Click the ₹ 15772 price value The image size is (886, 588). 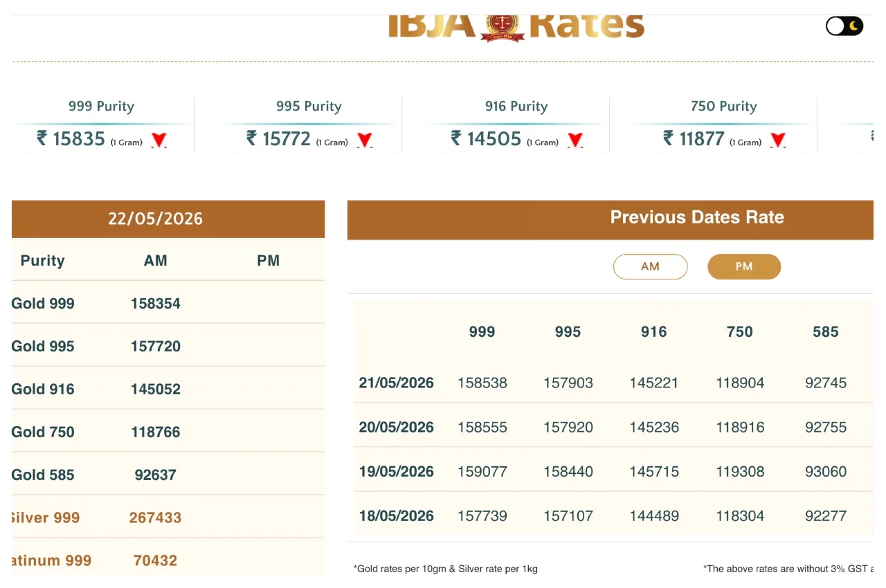pyautogui.click(x=278, y=139)
